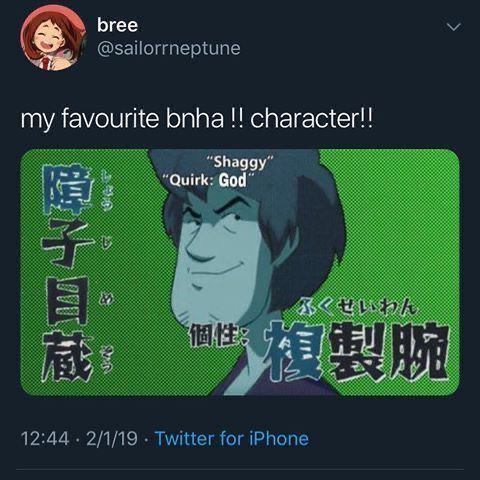Expand the tweet options chevron
This screenshot has width=480, height=480.
(x=454, y=27)
